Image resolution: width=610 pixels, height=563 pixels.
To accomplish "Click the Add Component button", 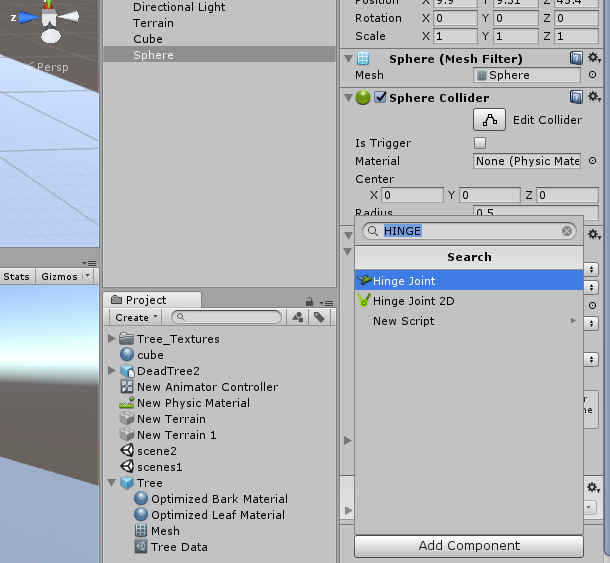I will [x=469, y=546].
